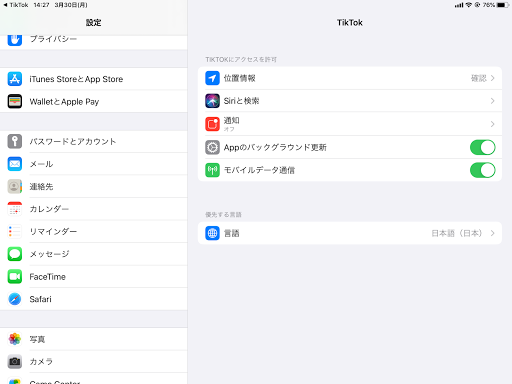Toggle Appのバックグラウンド更新 switch off
Viewport: 512px width, 384px height.
pyautogui.click(x=482, y=147)
